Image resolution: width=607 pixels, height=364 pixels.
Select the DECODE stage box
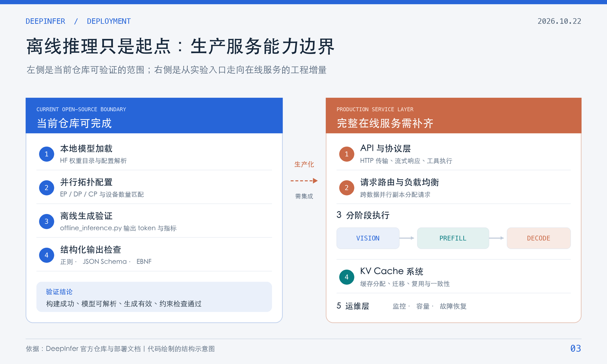pos(539,238)
